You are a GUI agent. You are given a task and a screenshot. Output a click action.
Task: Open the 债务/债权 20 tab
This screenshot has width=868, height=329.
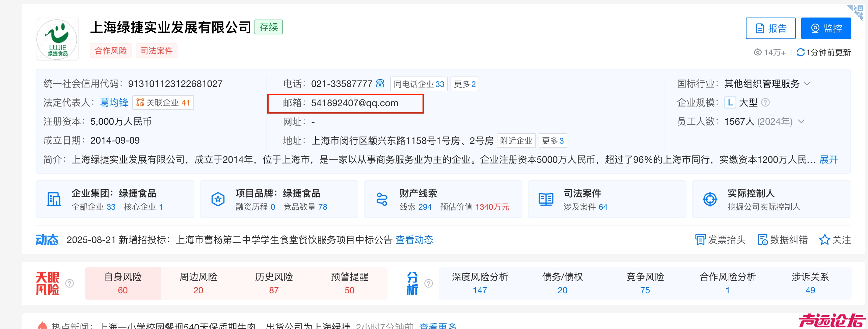(x=563, y=283)
